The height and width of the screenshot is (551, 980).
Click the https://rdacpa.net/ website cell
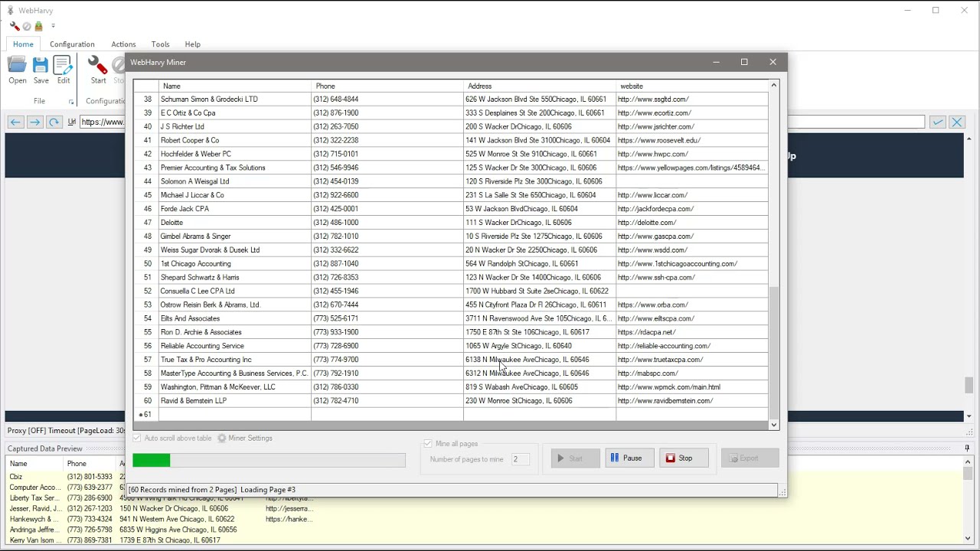[692, 332]
